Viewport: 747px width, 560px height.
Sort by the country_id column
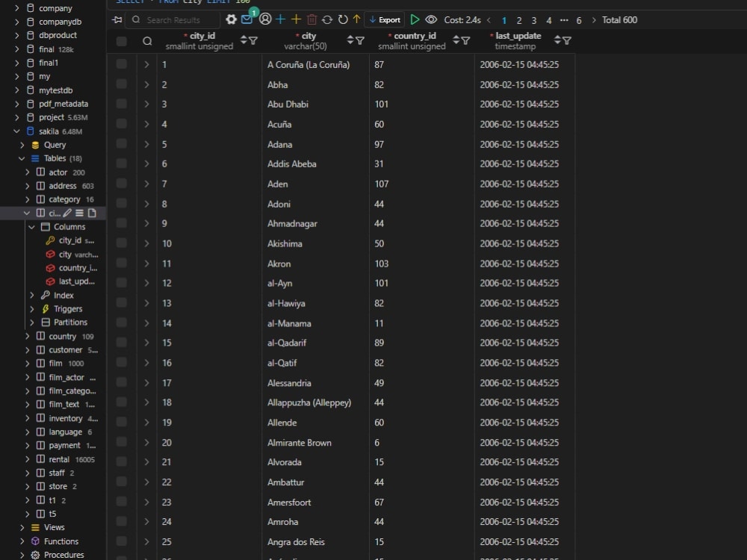456,40
